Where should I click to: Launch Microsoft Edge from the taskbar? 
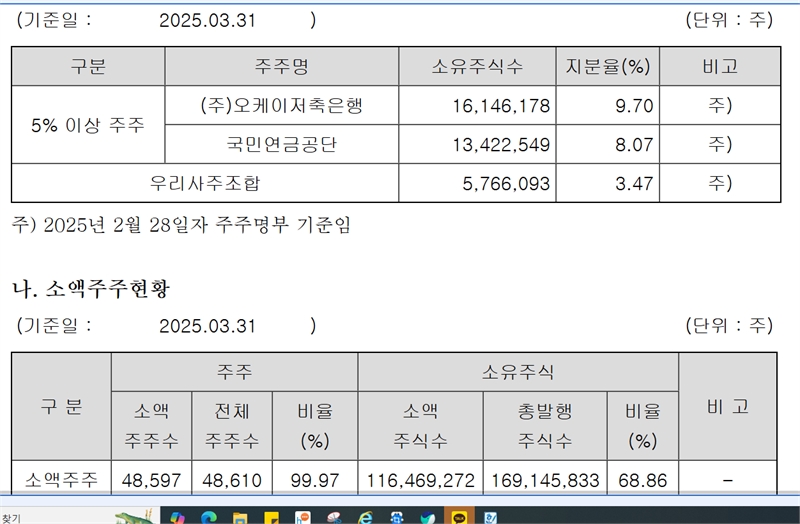(208, 516)
